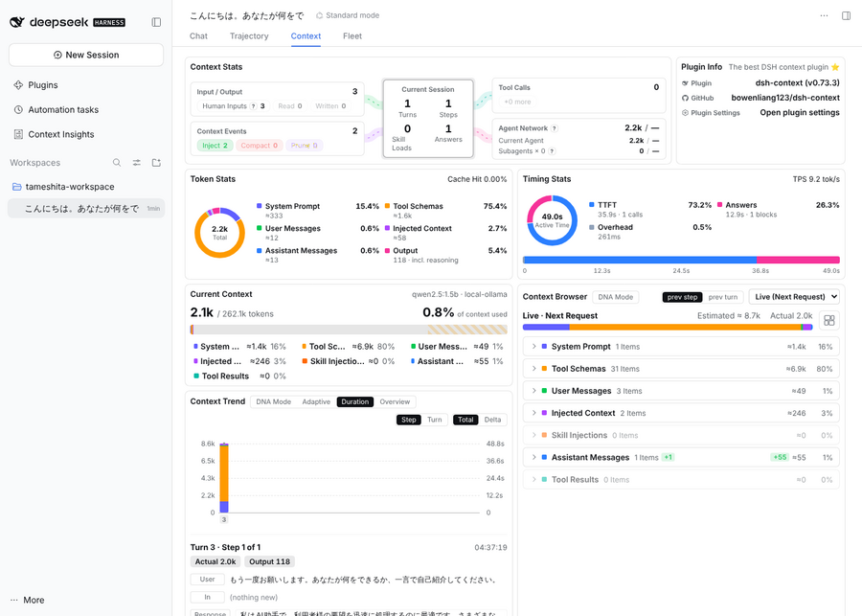Image resolution: width=862 pixels, height=616 pixels.
Task: Click the Plugin Settings gear icon
Action: click(685, 113)
